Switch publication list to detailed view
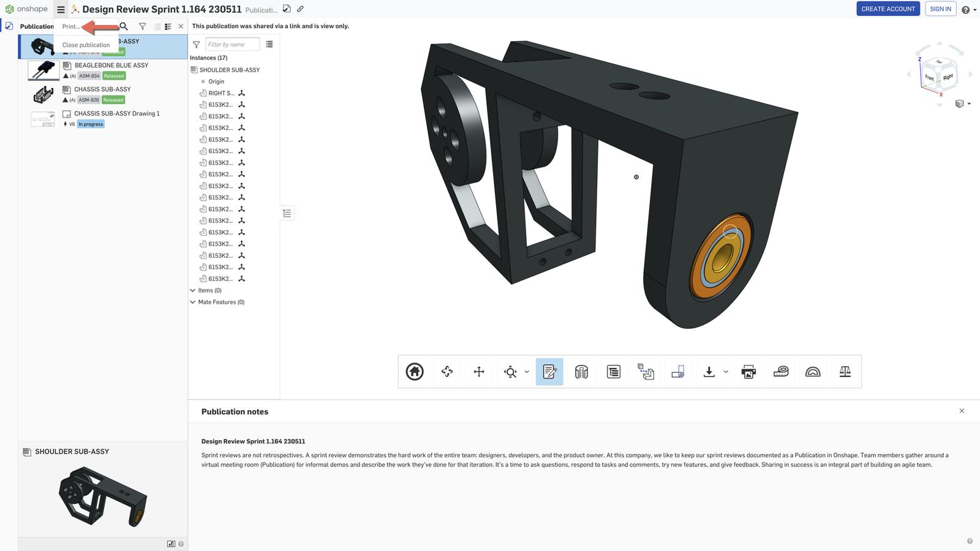The image size is (980, 551). tap(168, 26)
